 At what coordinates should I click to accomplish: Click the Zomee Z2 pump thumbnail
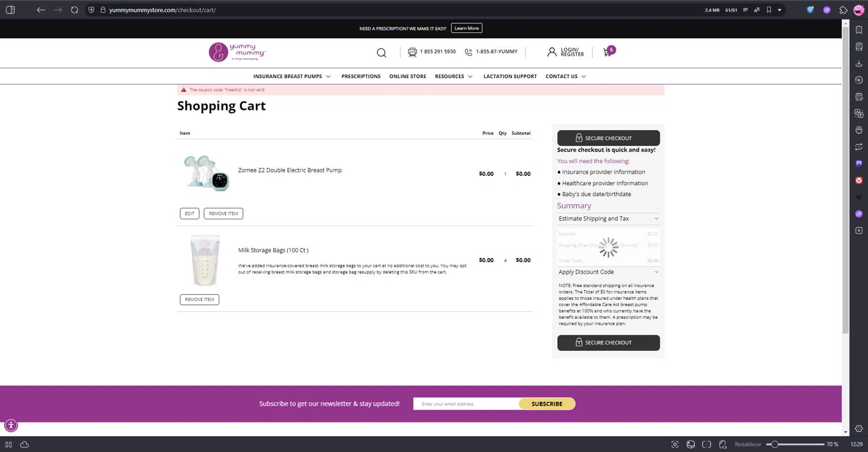206,172
